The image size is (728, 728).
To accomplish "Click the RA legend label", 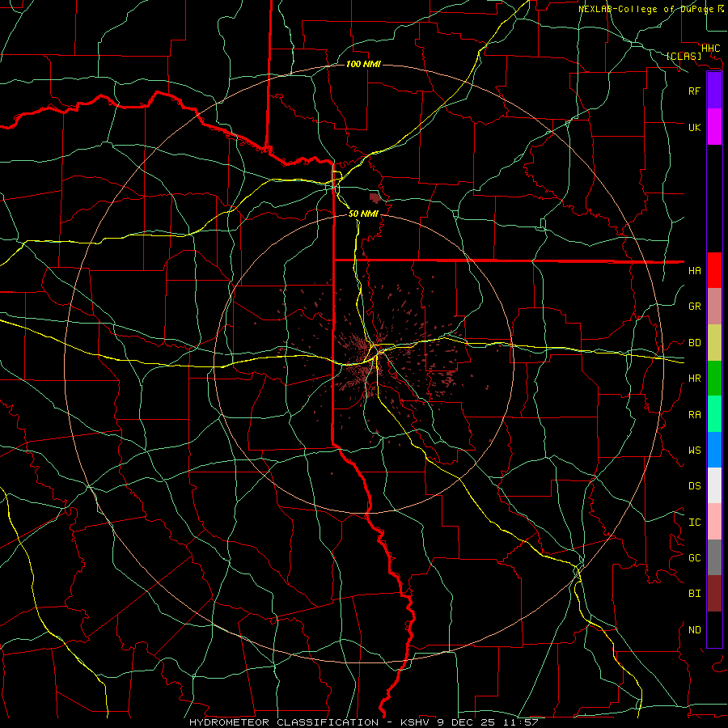I will [x=694, y=415].
